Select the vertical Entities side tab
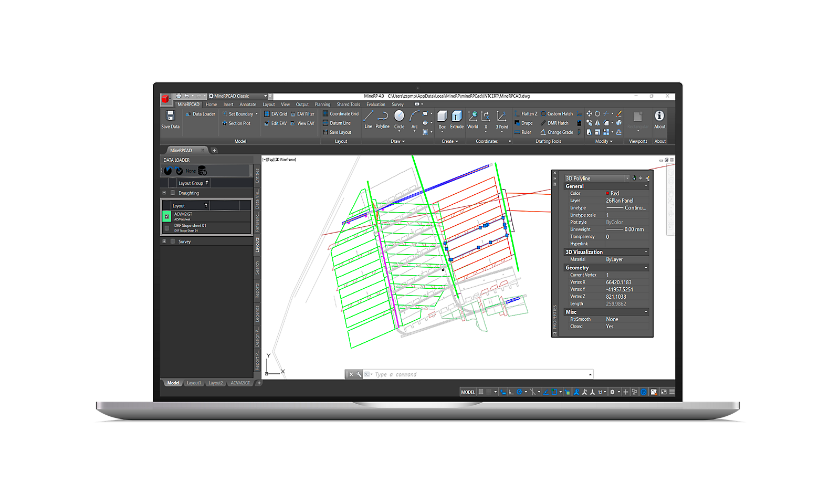 coord(257,175)
